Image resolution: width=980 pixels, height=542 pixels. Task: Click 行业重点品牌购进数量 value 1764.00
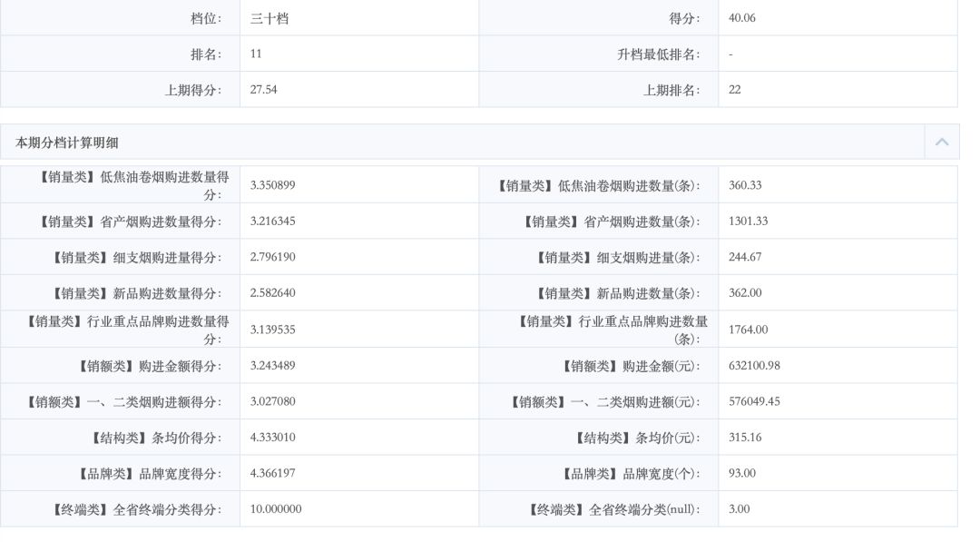(748, 330)
